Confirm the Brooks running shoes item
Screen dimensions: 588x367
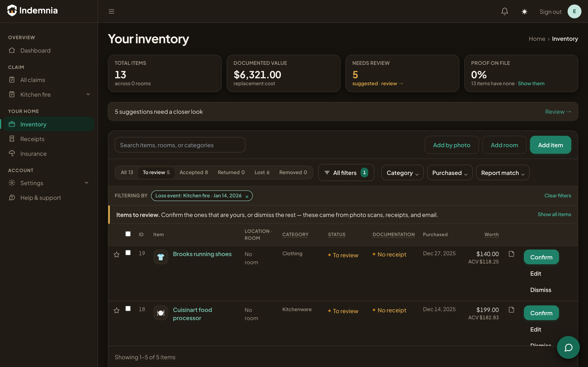(541, 257)
